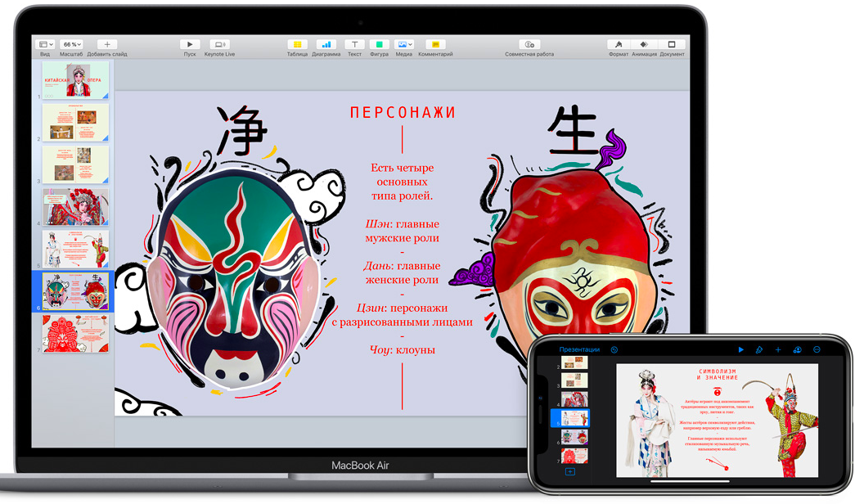864x504 pixels.
Task: Open the Вид view options dropdown
Action: pyautogui.click(x=45, y=44)
